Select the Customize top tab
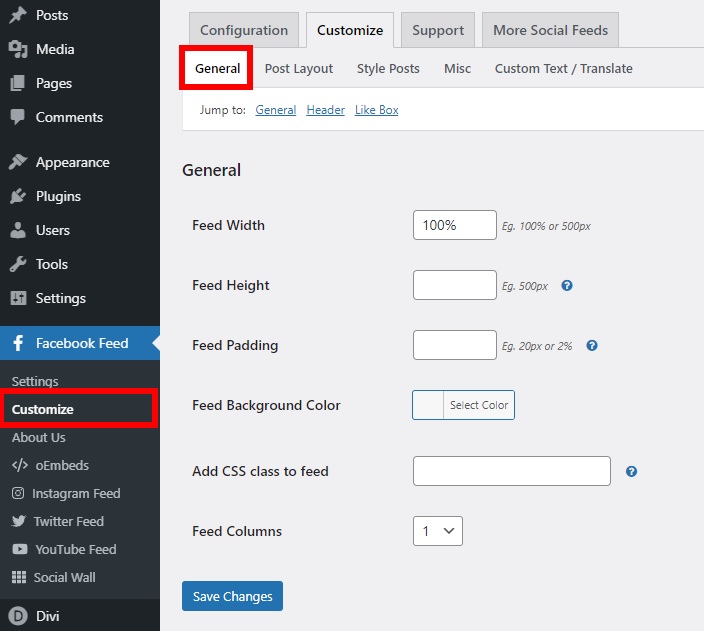Screen dimensions: 704x631 [350, 30]
